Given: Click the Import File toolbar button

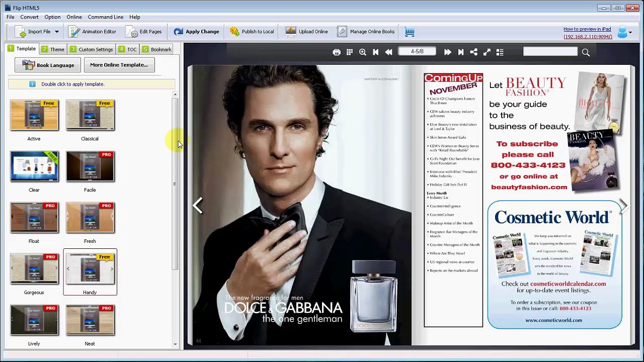Looking at the screenshot, I should coord(34,32).
